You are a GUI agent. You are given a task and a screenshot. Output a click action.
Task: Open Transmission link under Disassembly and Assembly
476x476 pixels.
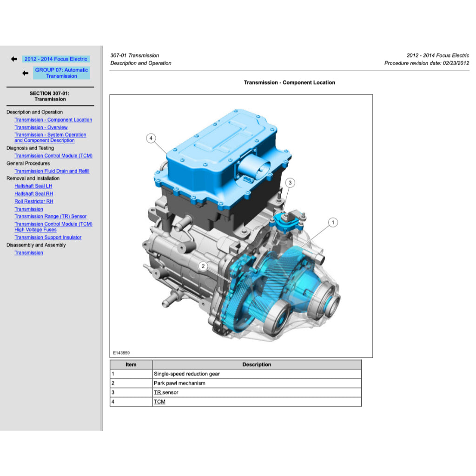tap(28, 253)
